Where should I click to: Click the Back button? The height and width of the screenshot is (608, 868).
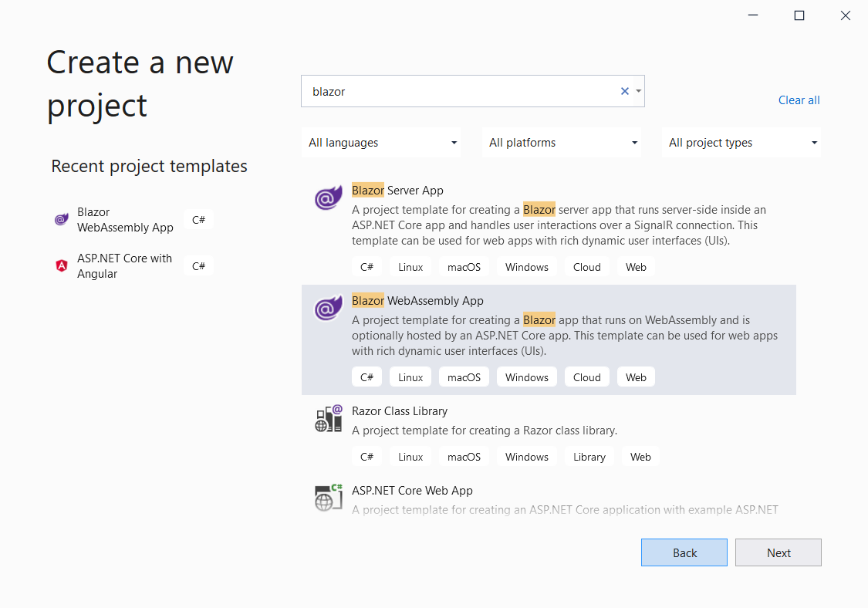coord(684,552)
